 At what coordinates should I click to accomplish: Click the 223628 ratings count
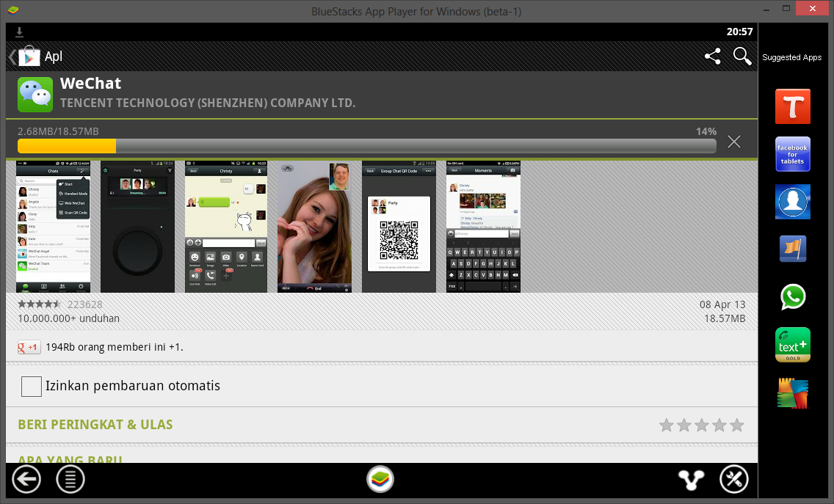pos(84,304)
